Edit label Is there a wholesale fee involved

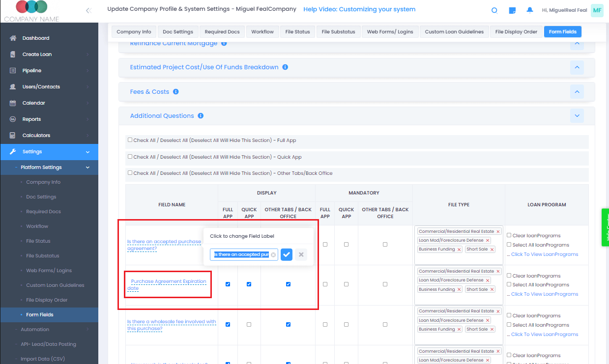coord(172,325)
